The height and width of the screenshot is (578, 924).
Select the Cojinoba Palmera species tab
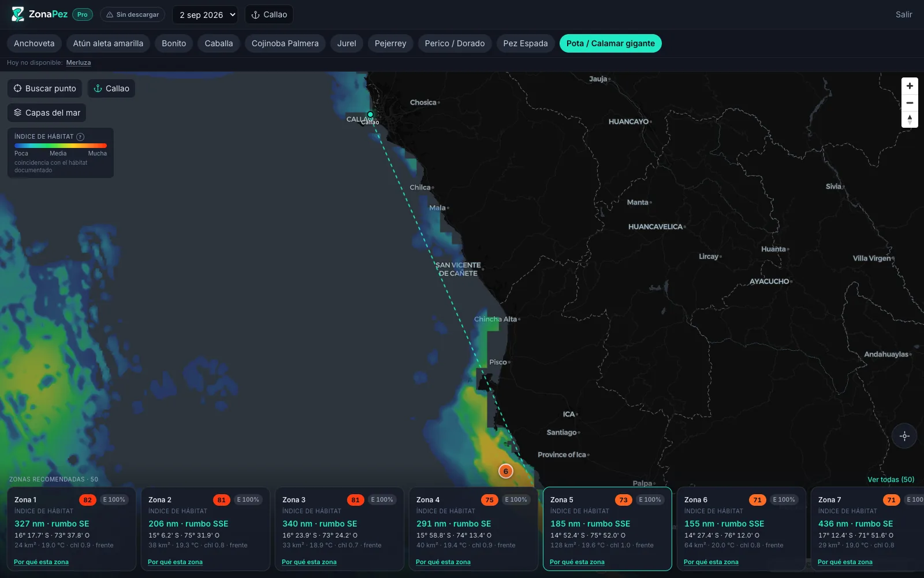(x=285, y=43)
